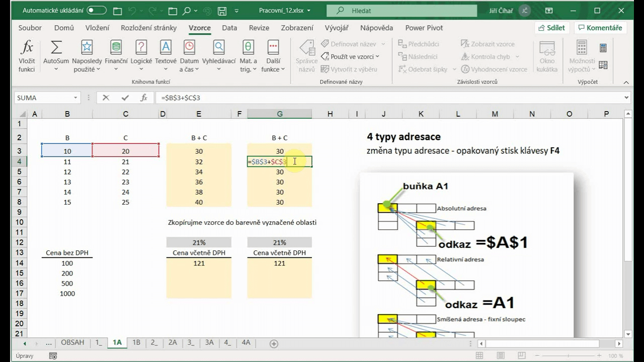
Task: Open Vyhledávací functions library
Action: tap(219, 56)
